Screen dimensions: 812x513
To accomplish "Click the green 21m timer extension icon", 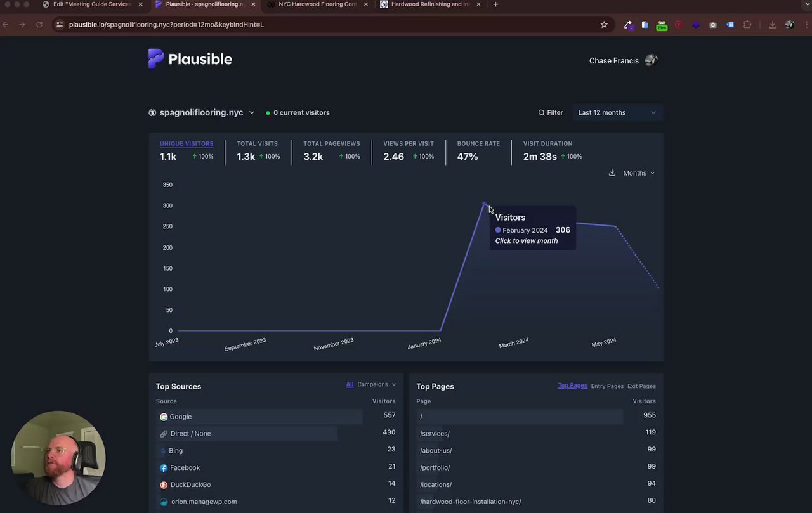I will [x=662, y=25].
